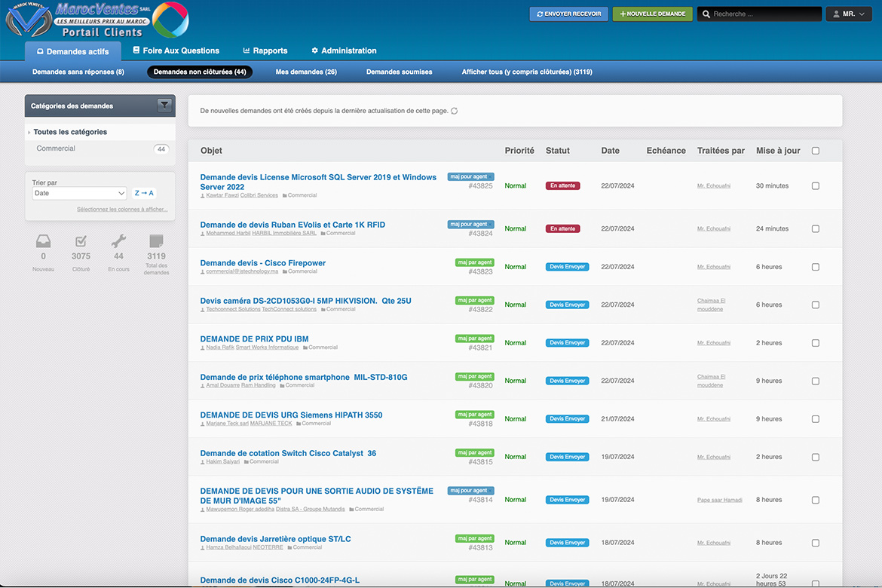Open the MR. user account dropdown
Viewport: 882px width, 588px height.
[x=849, y=14]
